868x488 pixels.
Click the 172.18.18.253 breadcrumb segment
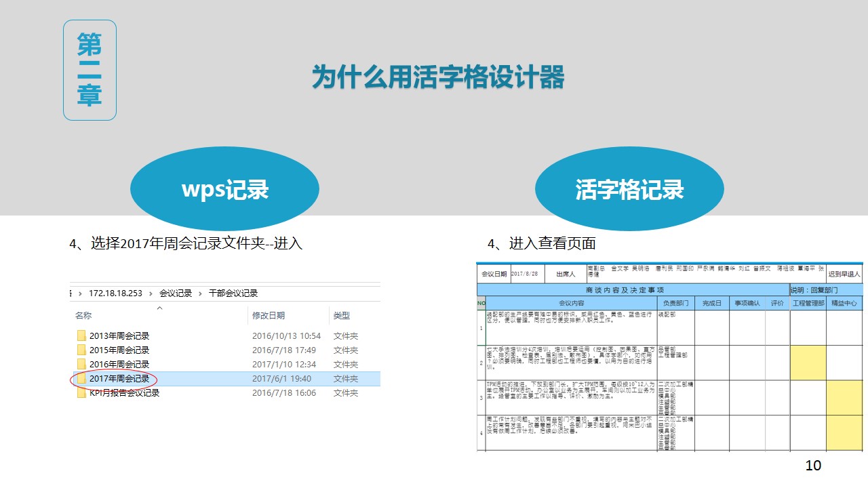(x=115, y=293)
